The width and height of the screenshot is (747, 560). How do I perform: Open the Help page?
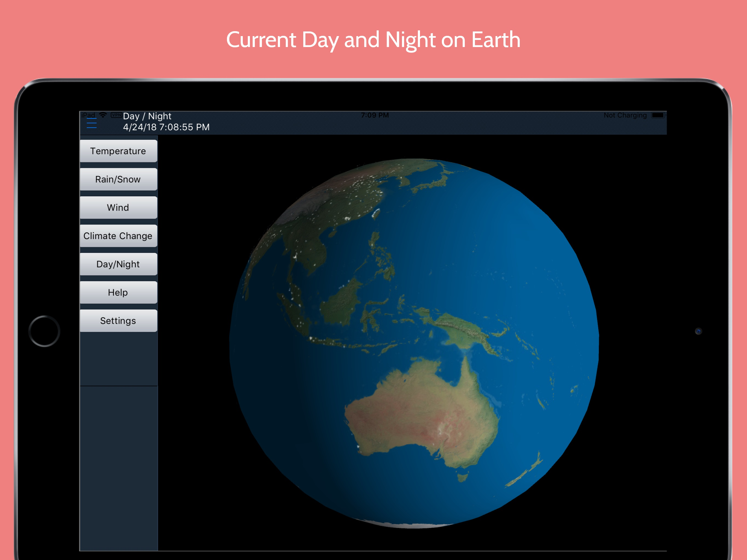(x=118, y=293)
